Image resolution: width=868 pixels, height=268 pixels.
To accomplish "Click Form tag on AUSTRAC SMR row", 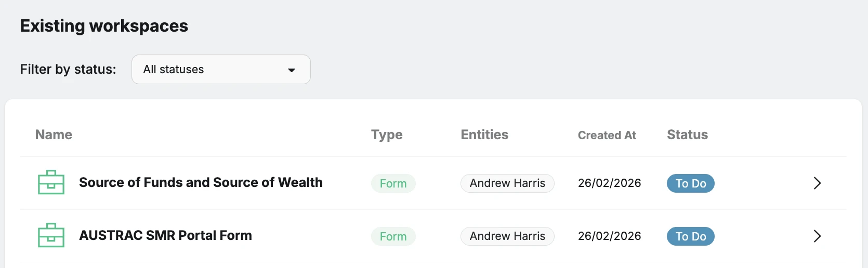I will click(393, 236).
